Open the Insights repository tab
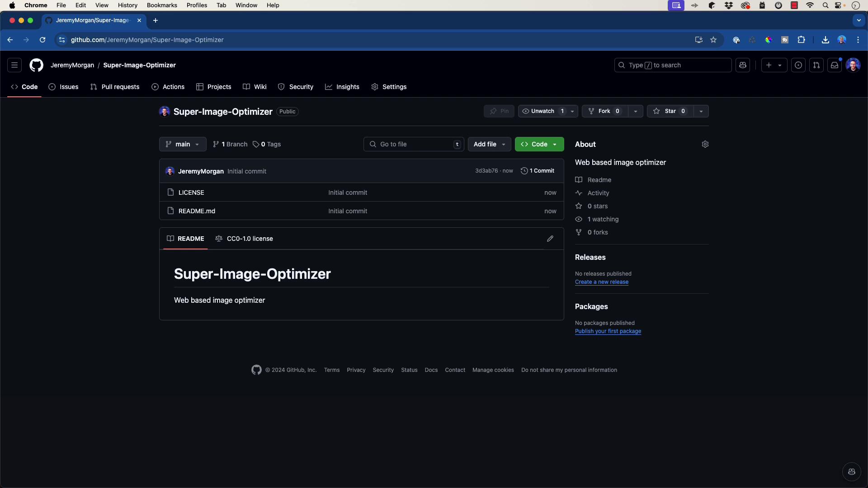868x488 pixels. click(342, 87)
